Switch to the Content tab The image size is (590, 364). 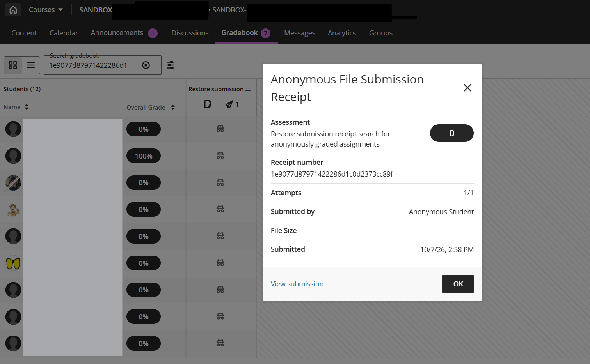point(24,33)
